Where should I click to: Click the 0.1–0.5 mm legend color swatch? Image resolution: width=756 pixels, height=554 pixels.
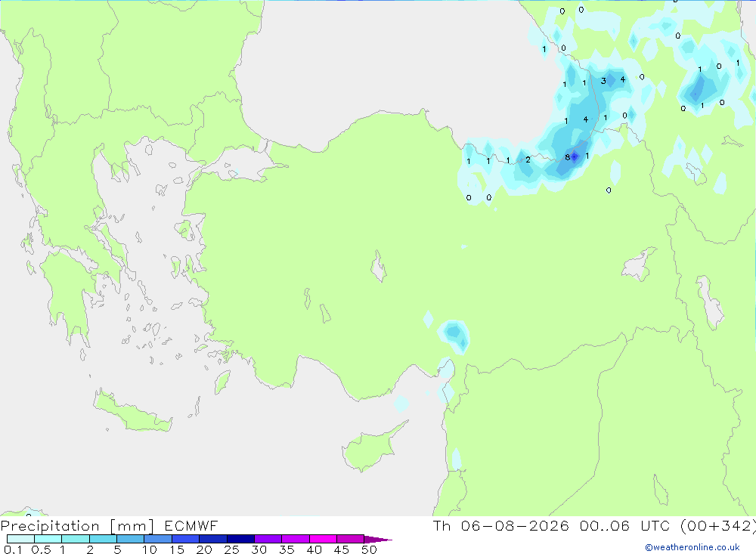[x=20, y=539]
